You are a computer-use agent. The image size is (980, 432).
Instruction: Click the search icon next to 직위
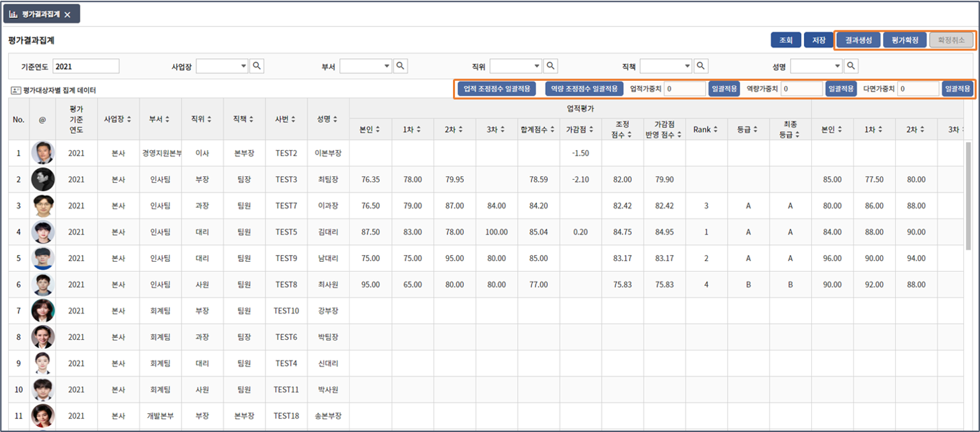[x=550, y=66]
